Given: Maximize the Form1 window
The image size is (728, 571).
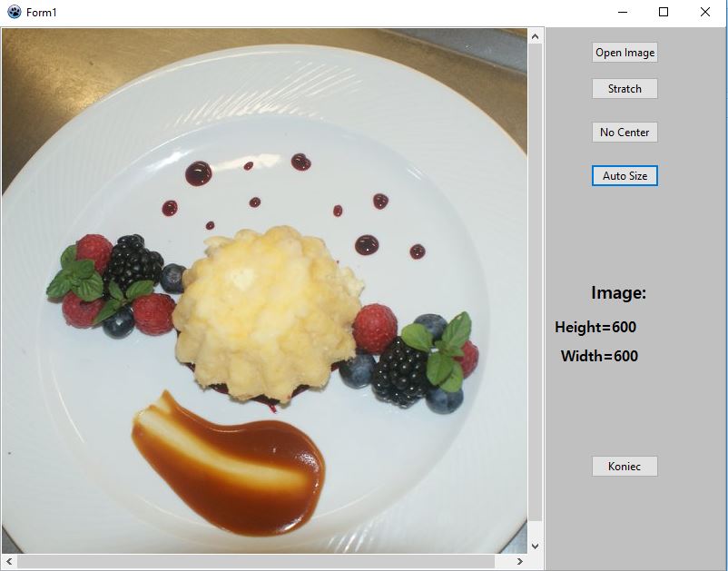Looking at the screenshot, I should [664, 12].
